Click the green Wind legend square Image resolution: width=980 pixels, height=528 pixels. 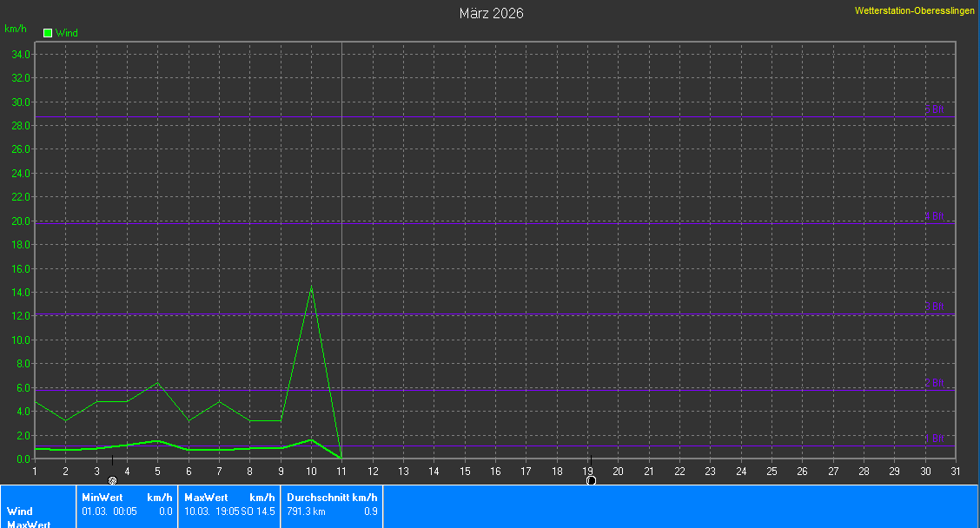pyautogui.click(x=48, y=33)
